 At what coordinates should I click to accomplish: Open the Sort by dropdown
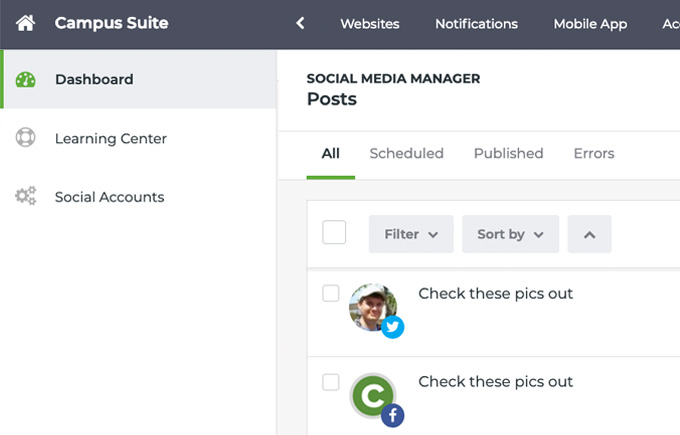[510, 234]
